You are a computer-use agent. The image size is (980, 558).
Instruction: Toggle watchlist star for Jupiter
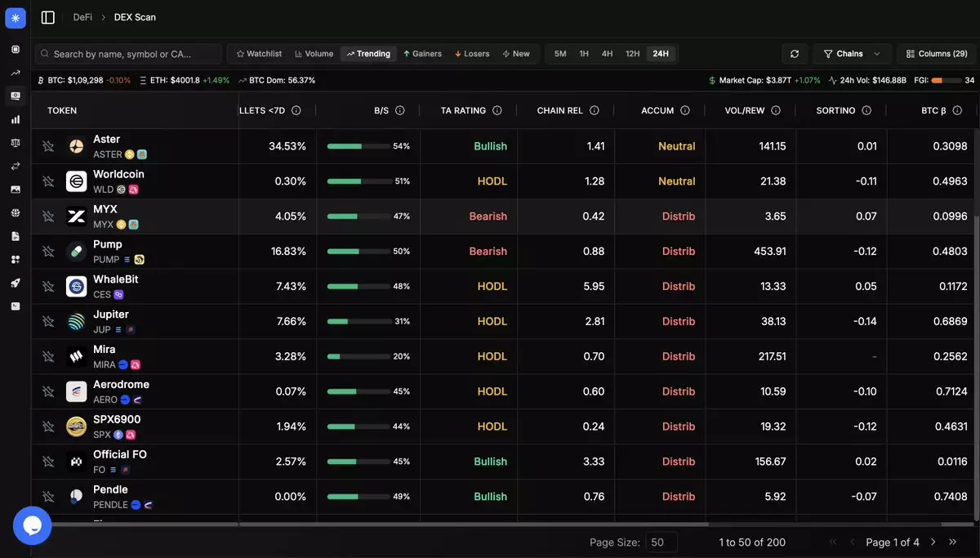click(48, 322)
